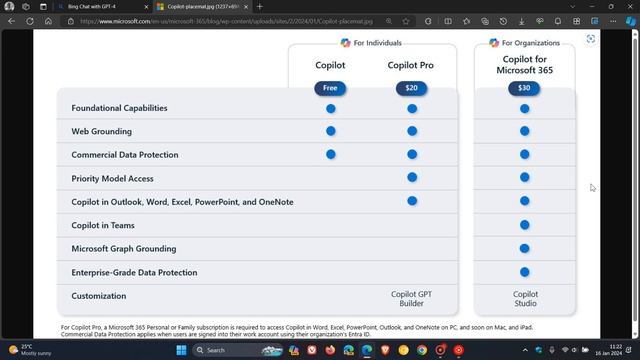Show hidden system tray icons
This screenshot has width=640, height=360.
525,350
